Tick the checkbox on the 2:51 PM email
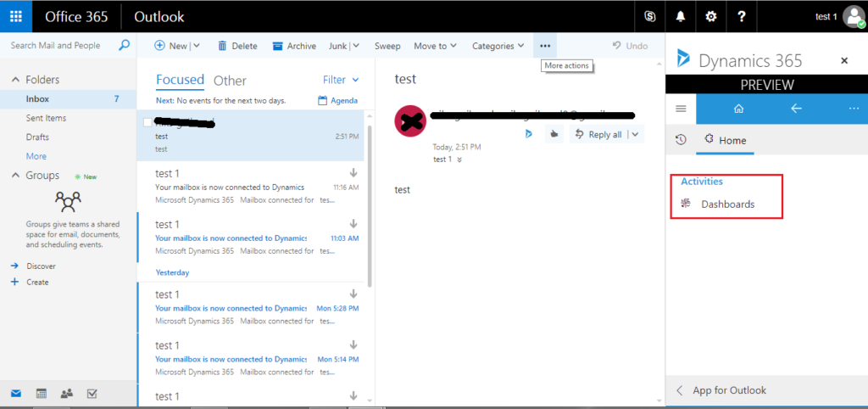 click(x=147, y=122)
